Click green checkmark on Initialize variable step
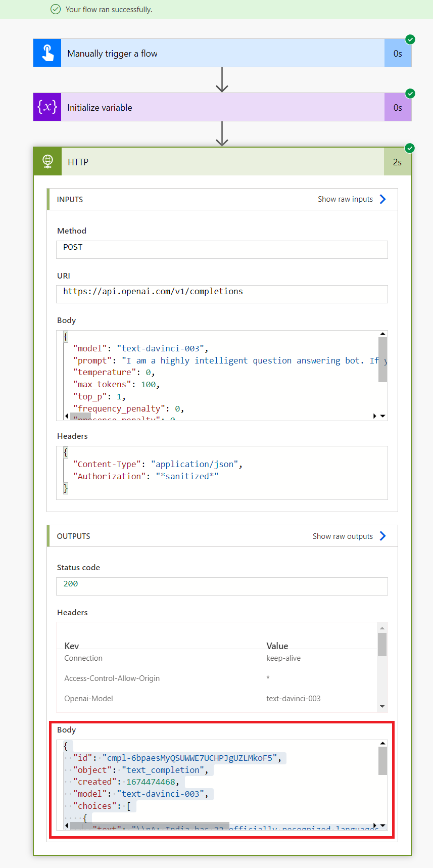This screenshot has width=433, height=868. click(x=410, y=94)
